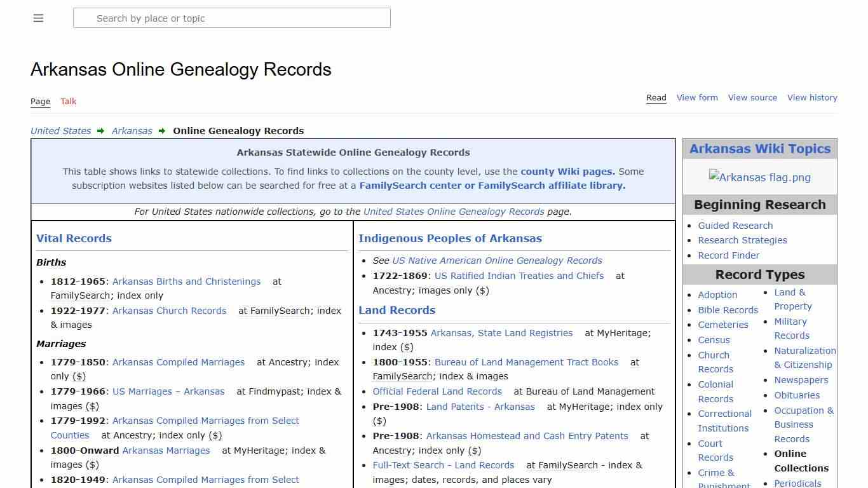Open the county Wiki pages link
Screen dimensions: 868x488
pyautogui.click(x=566, y=171)
